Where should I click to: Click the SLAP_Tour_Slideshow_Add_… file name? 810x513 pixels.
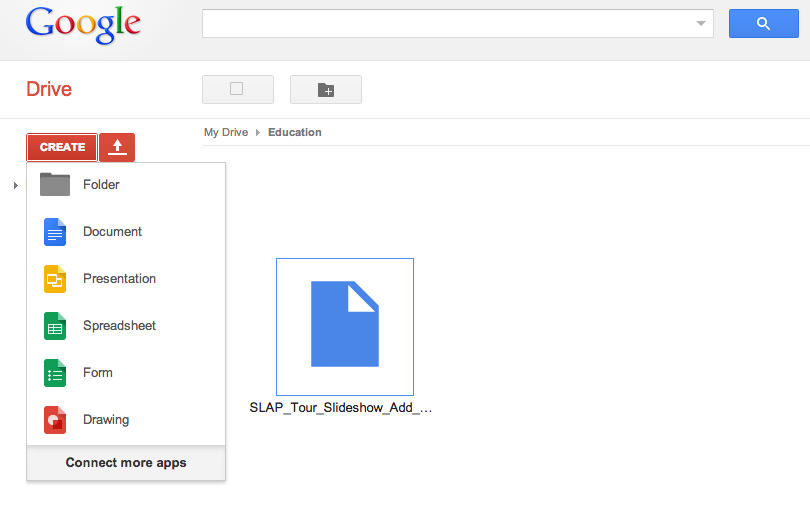pyautogui.click(x=340, y=408)
